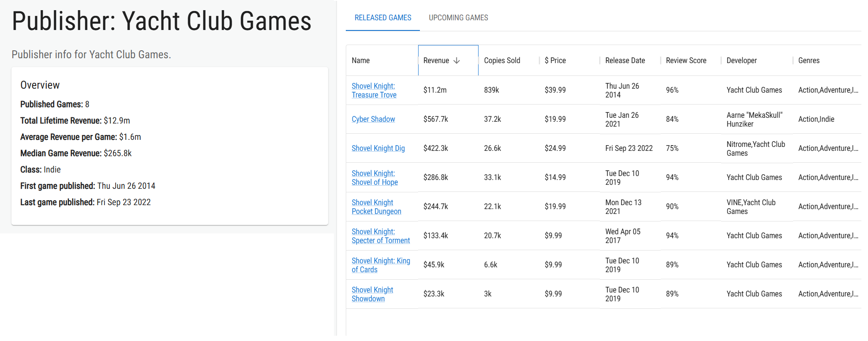This screenshot has height=341, width=868.
Task: Click the Publisher info for Yacht Club Games subtitle
Action: (x=91, y=54)
